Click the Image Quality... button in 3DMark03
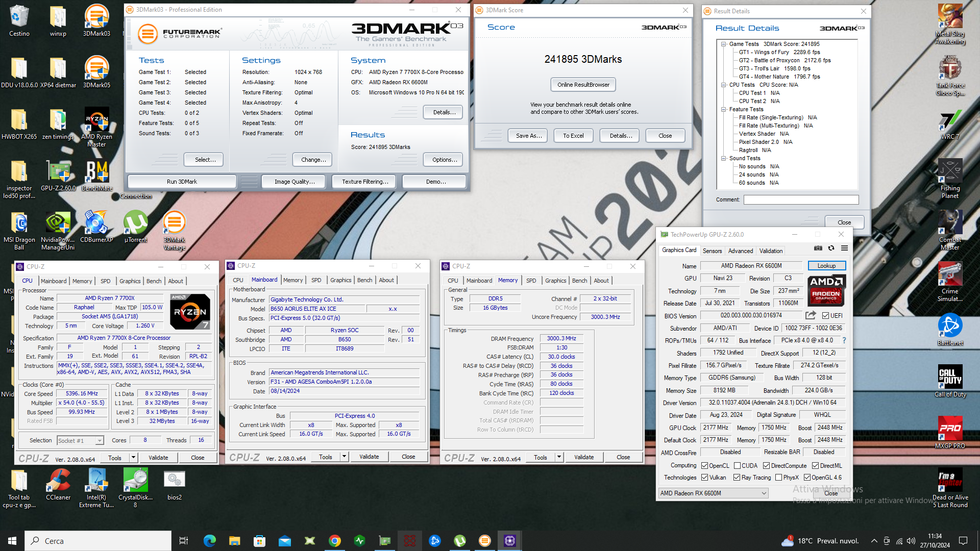 point(295,182)
